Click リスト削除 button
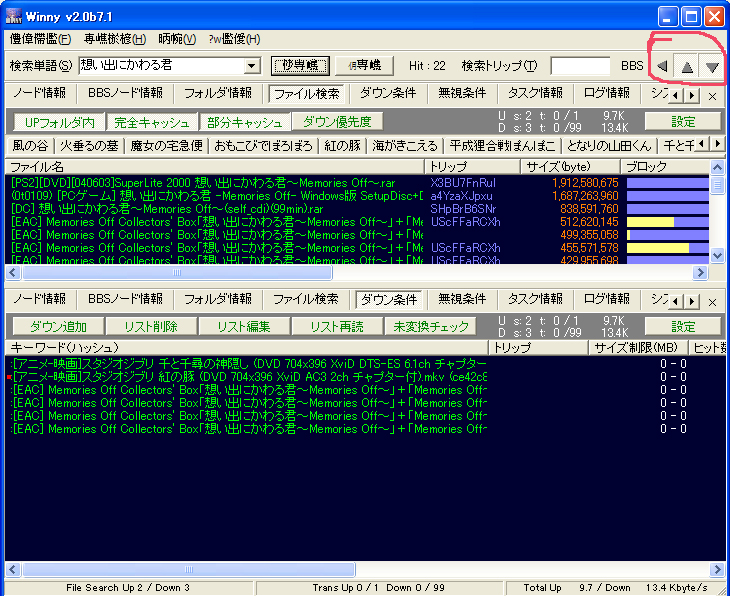 pyautogui.click(x=151, y=327)
